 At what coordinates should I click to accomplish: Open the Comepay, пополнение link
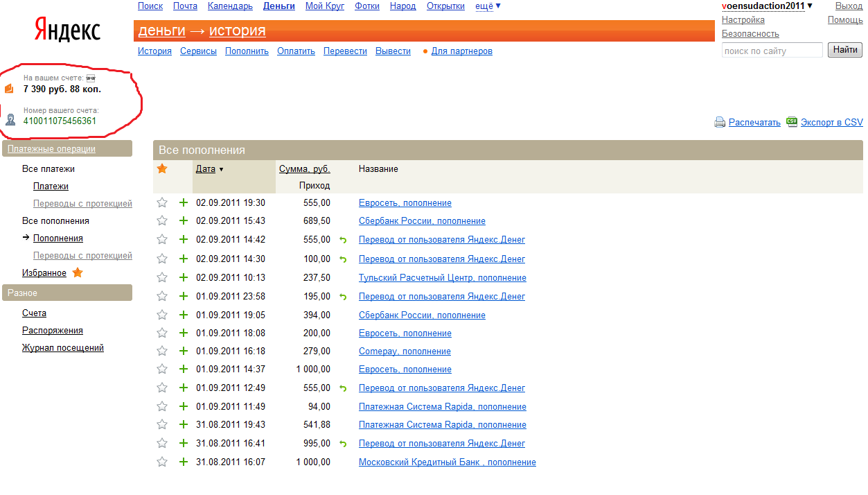(405, 351)
